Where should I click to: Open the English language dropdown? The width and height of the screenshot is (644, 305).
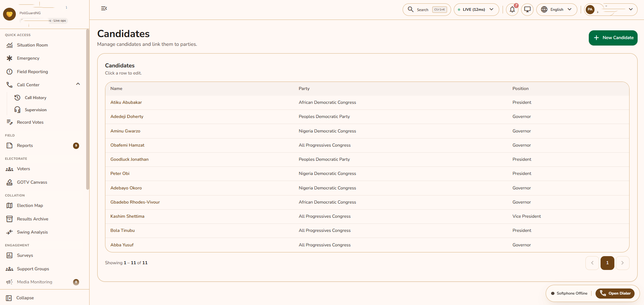pyautogui.click(x=557, y=9)
